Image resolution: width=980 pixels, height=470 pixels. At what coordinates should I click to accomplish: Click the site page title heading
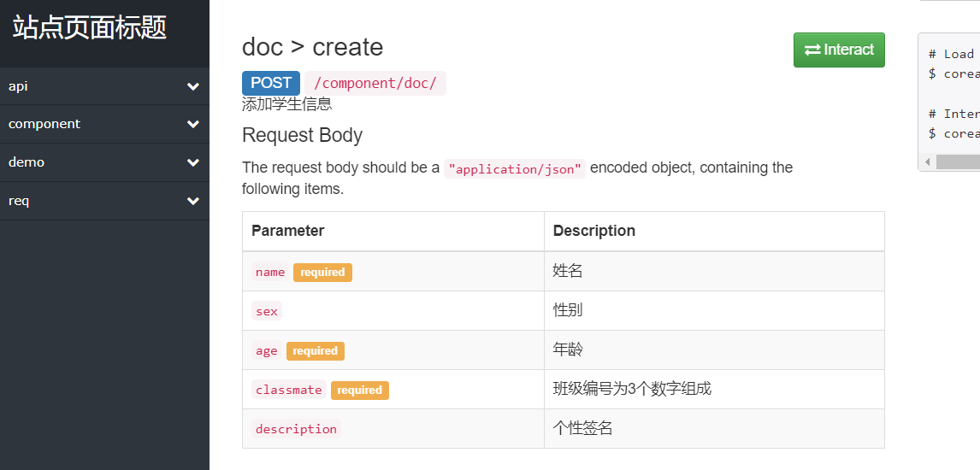[90, 28]
